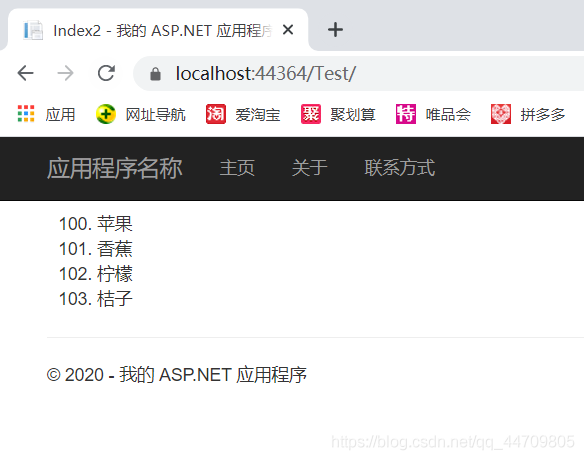Reload the page with the refresh icon
Screen dimensions: 584x460
tap(106, 73)
